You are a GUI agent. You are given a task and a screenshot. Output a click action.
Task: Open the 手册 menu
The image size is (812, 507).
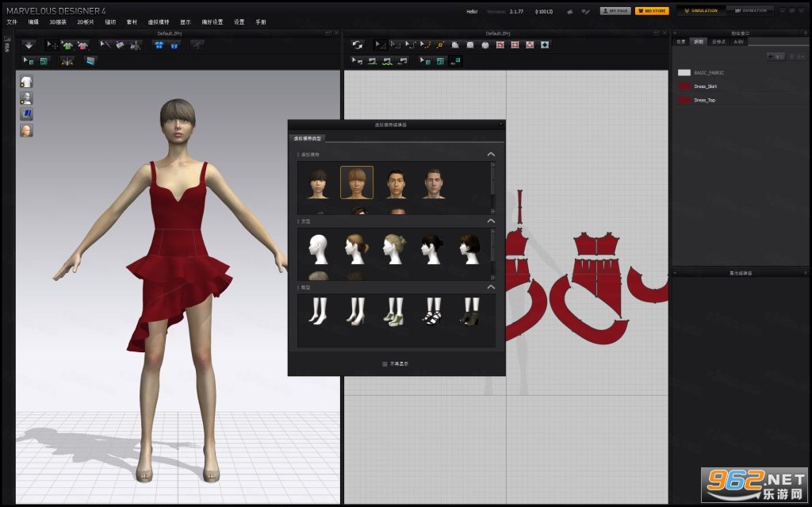coord(260,22)
